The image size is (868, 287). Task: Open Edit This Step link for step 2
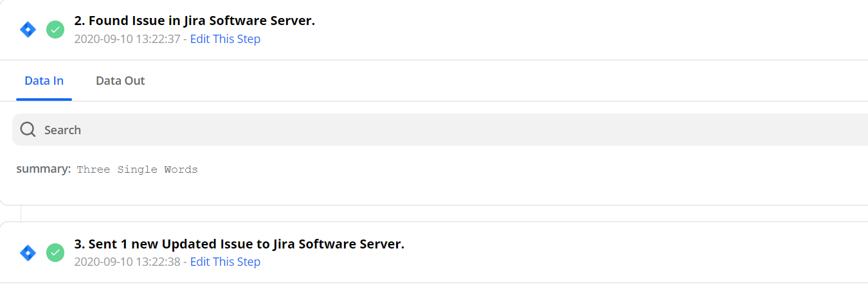pos(225,39)
